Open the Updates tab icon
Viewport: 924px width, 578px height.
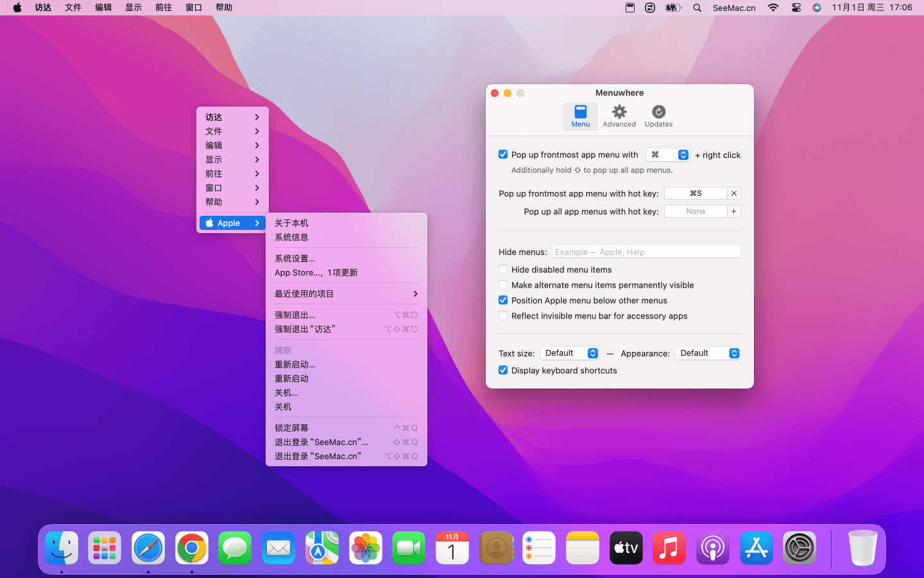point(658,112)
